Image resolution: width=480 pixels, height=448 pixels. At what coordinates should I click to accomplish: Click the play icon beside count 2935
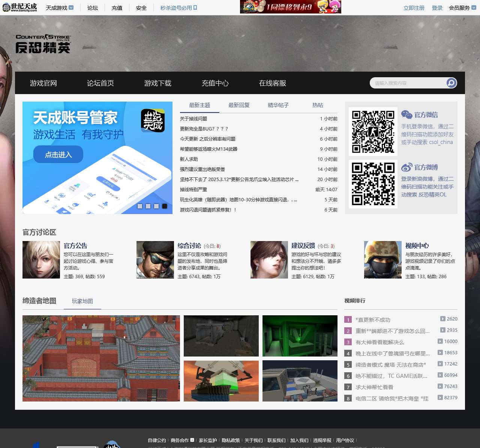[442, 330]
